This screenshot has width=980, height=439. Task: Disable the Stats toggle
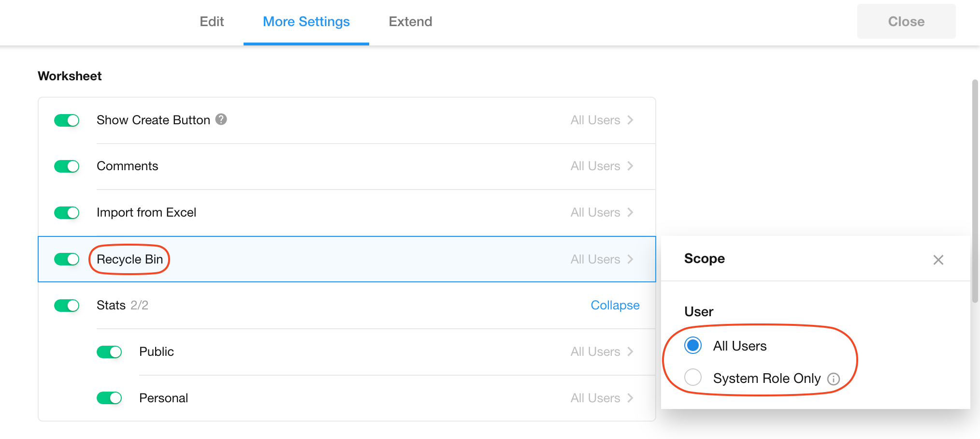67,306
